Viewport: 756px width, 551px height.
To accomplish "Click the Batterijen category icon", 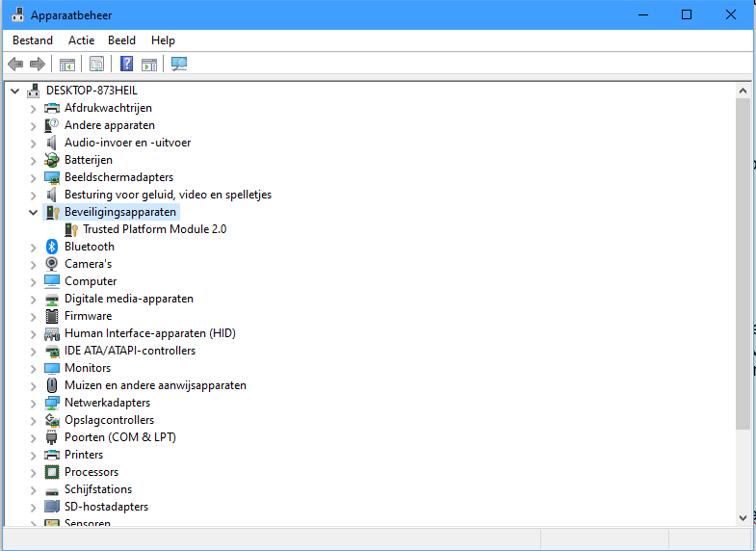I will pos(52,160).
